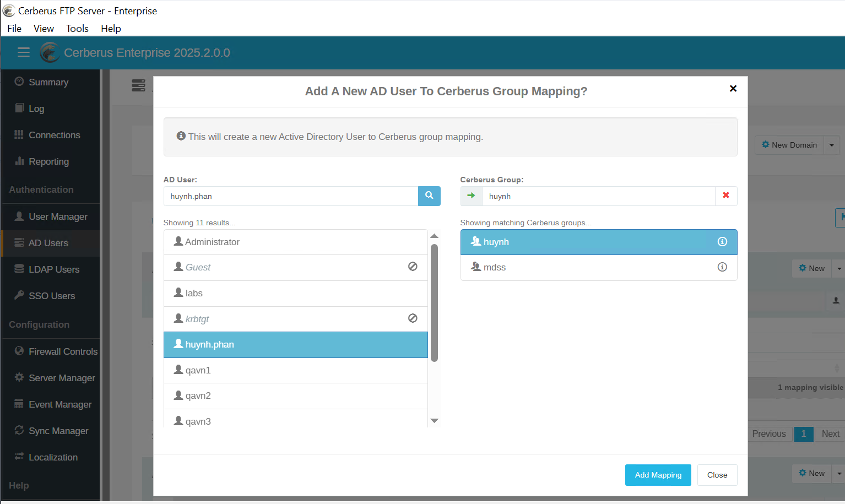This screenshot has width=845, height=504.
Task: Open Sync Manager
Action: [x=50, y=431]
